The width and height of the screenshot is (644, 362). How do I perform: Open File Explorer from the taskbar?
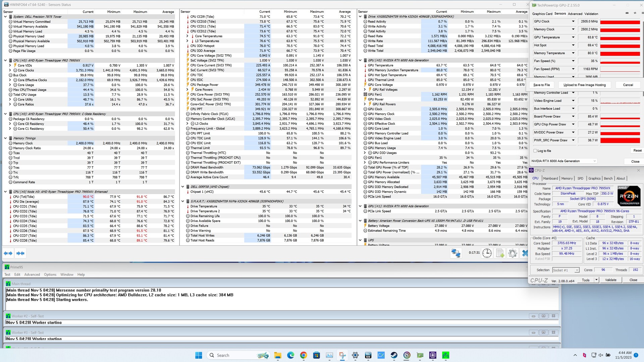point(277,355)
